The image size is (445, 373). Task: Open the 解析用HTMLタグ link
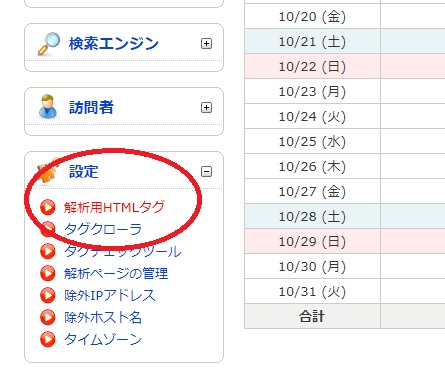(x=114, y=207)
